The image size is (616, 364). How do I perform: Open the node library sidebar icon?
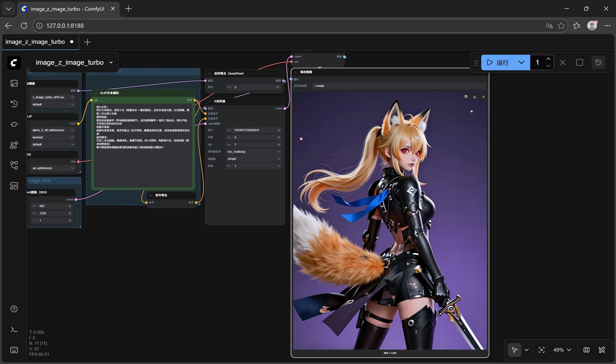tap(14, 124)
